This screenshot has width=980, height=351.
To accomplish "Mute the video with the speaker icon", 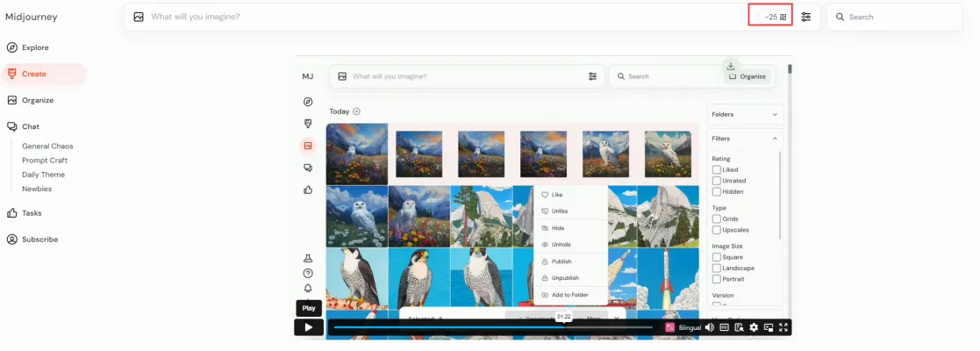I will 709,327.
